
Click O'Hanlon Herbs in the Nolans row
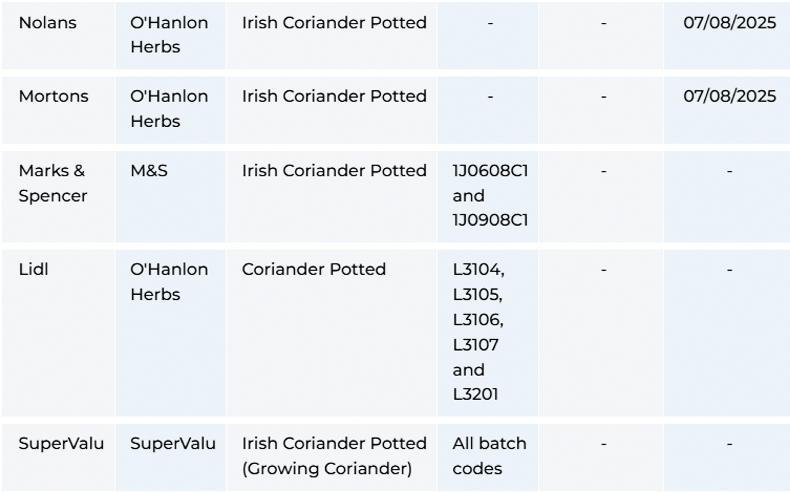(x=169, y=35)
